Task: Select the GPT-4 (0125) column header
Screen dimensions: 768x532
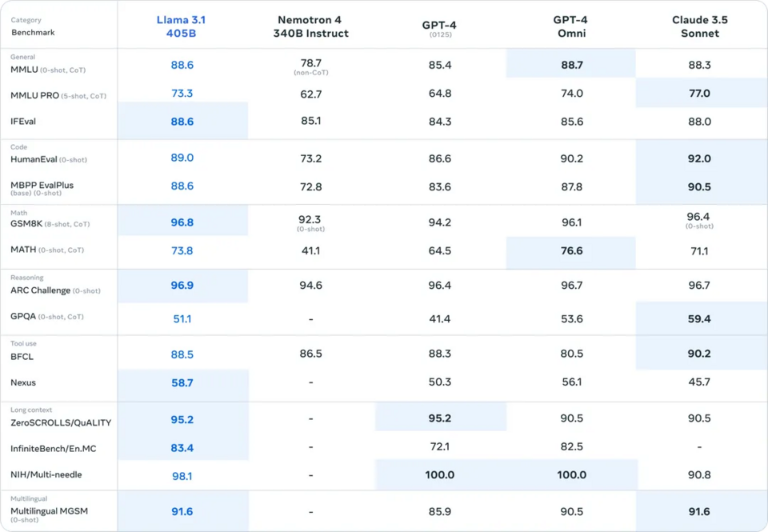Action: pos(439,29)
